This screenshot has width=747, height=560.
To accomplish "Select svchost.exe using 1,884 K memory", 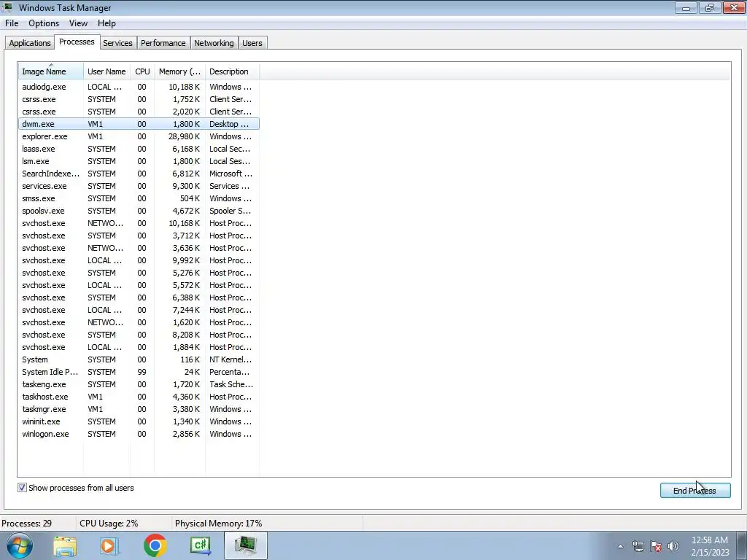I will pos(139,346).
